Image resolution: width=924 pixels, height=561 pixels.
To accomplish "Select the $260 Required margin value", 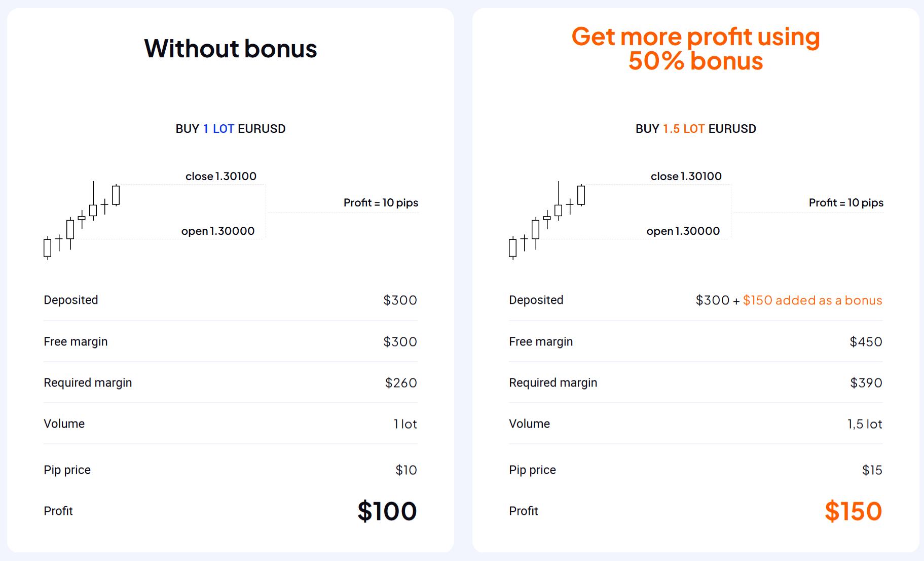I will coord(401,382).
